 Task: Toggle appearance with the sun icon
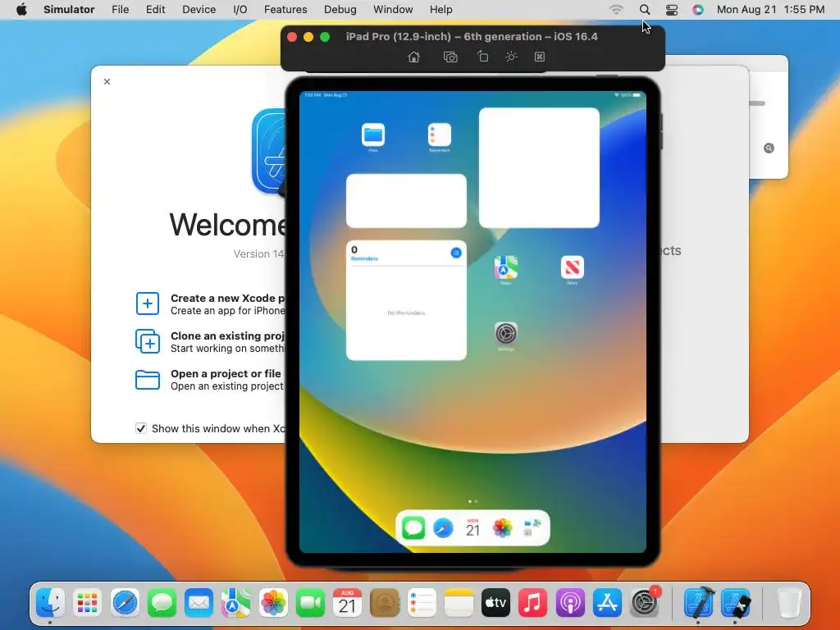click(x=511, y=57)
